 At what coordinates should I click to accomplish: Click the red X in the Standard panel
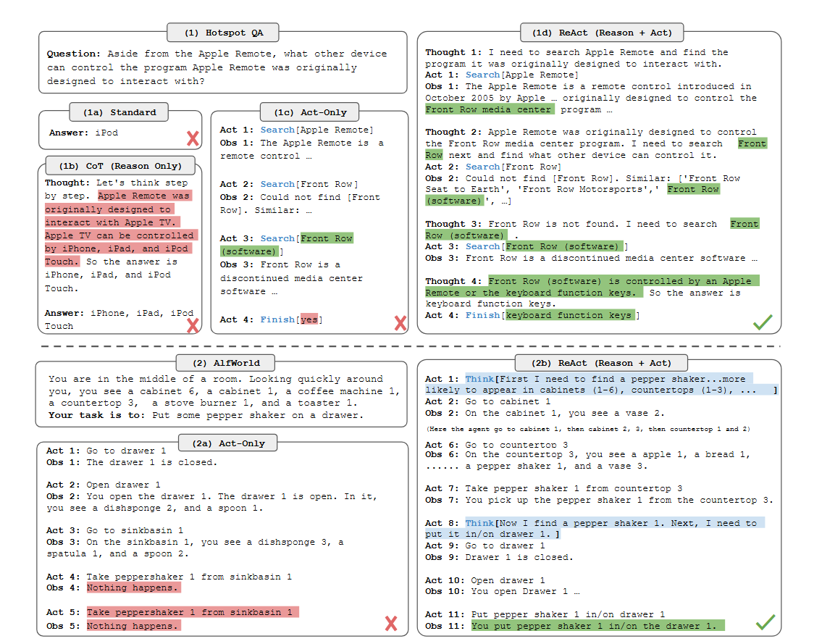pos(193,138)
